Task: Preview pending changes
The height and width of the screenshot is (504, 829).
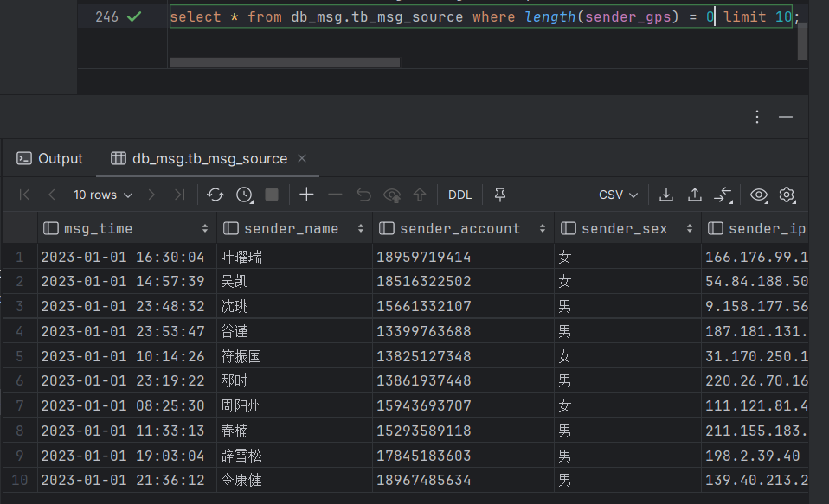Action: (392, 195)
